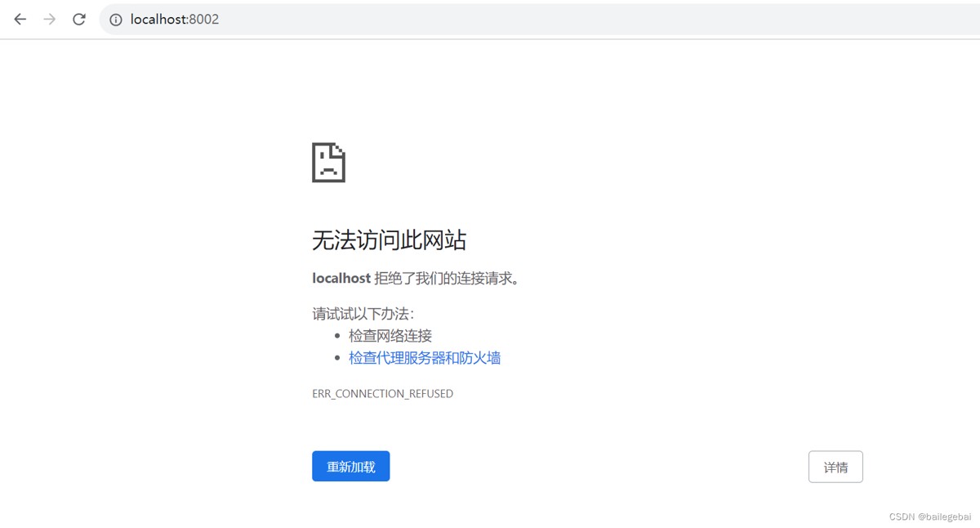Click the 请试试以下办法 line
The height and width of the screenshot is (528, 980).
tap(363, 314)
